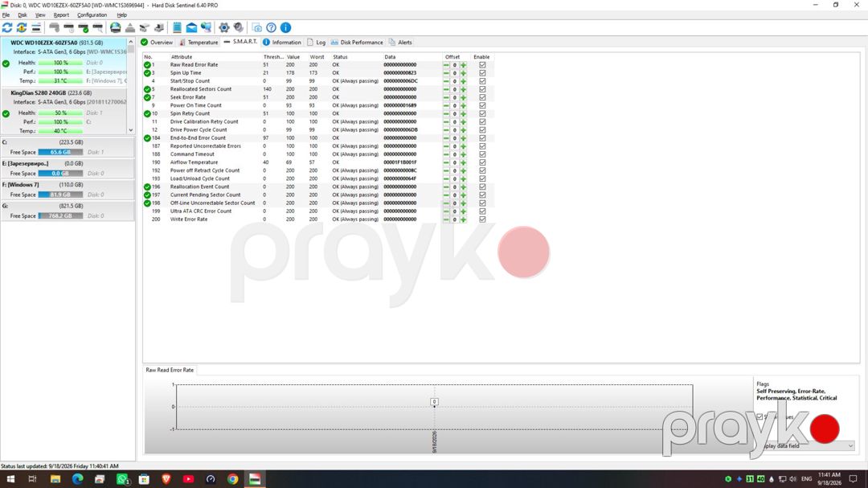Sort by the Worst column header
Viewport: 868px width, 488px height.
[317, 57]
